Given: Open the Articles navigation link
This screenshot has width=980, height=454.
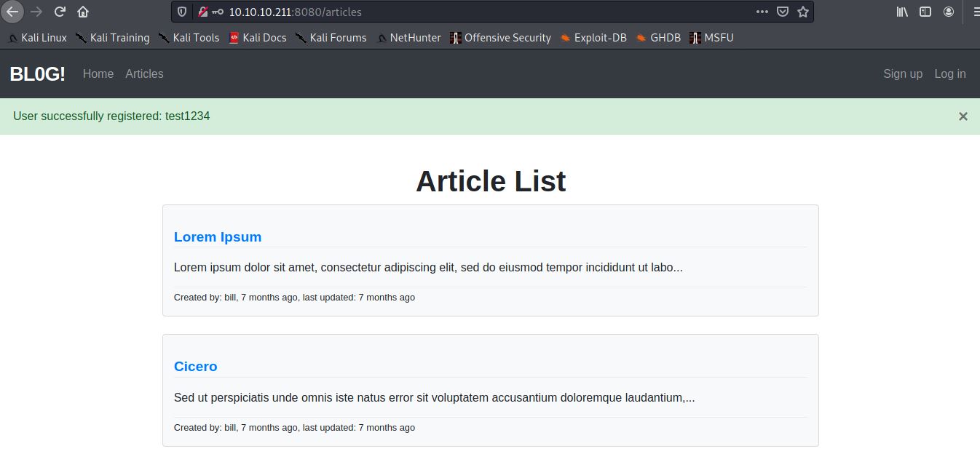Looking at the screenshot, I should pyautogui.click(x=144, y=73).
